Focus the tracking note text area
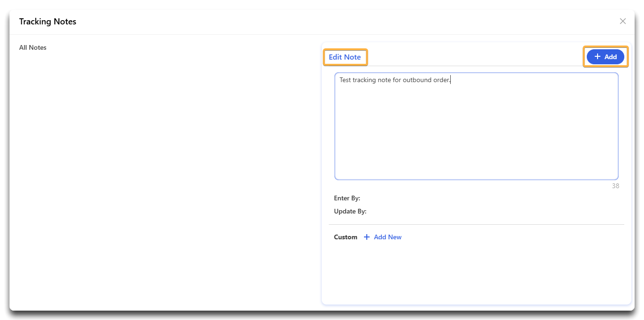This screenshot has width=644, height=320. pyautogui.click(x=476, y=126)
